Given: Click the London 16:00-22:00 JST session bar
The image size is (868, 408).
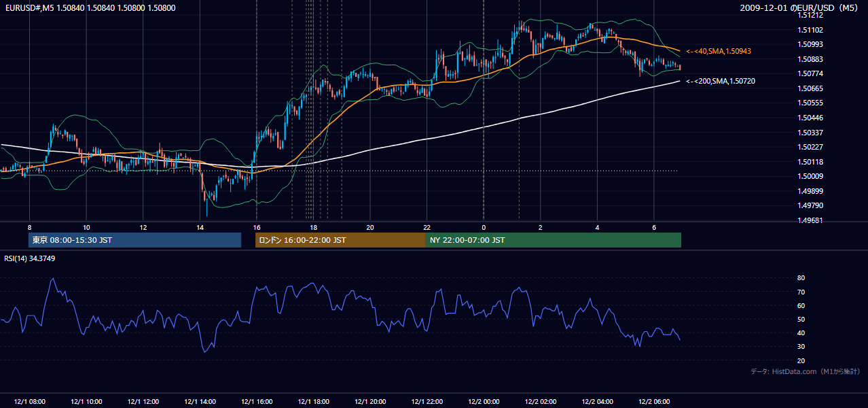Looking at the screenshot, I should (x=340, y=240).
